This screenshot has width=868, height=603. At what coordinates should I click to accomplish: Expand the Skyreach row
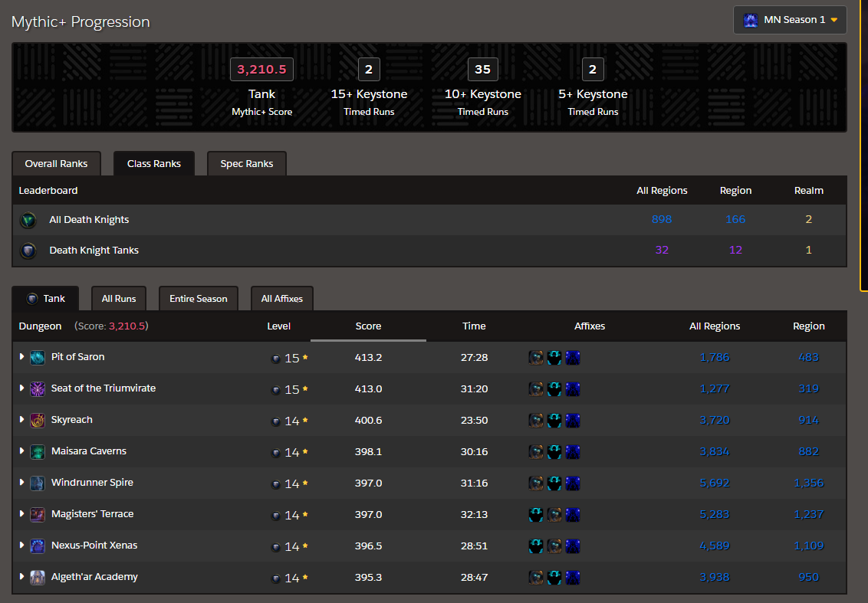pyautogui.click(x=21, y=420)
